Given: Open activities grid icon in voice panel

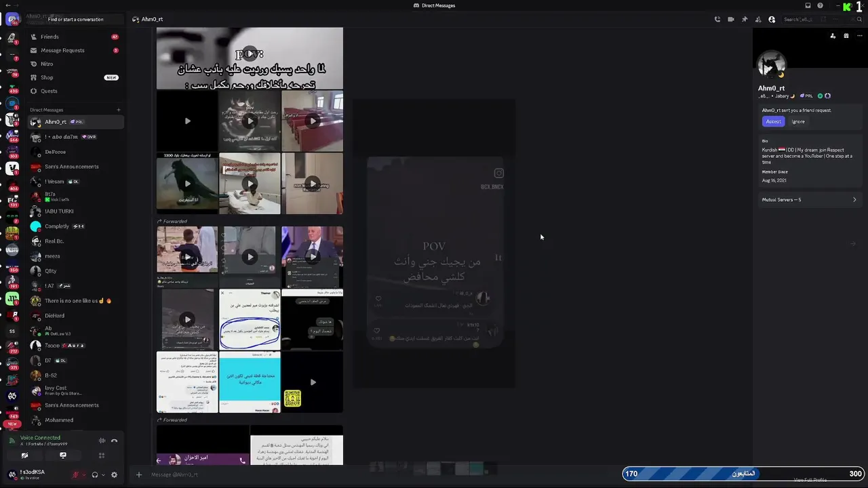Looking at the screenshot, I should 102,455.
